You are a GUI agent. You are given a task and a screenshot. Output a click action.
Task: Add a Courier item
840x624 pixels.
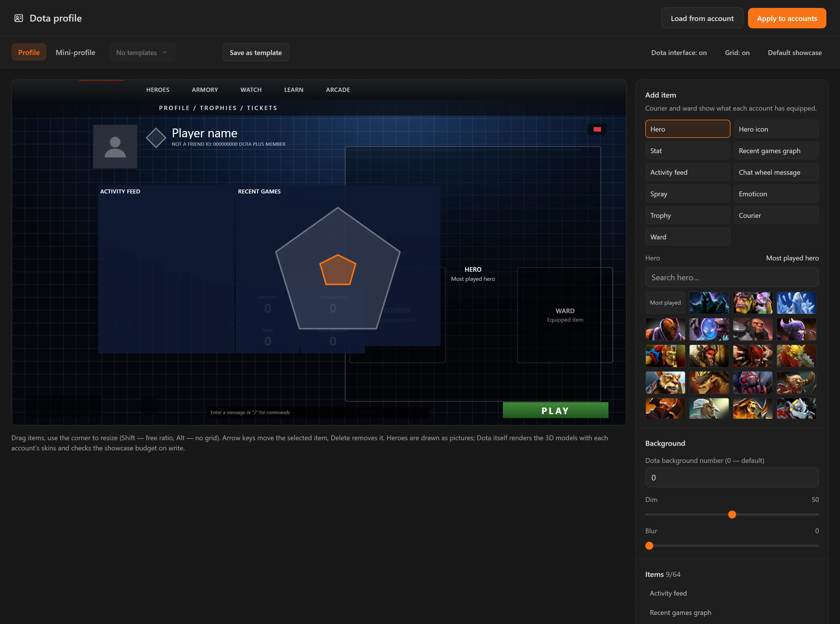point(776,215)
